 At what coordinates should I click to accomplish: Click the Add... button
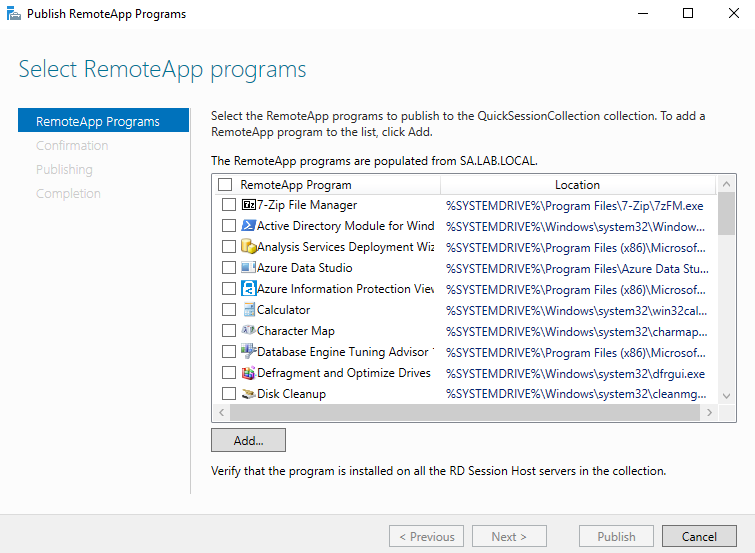(248, 440)
